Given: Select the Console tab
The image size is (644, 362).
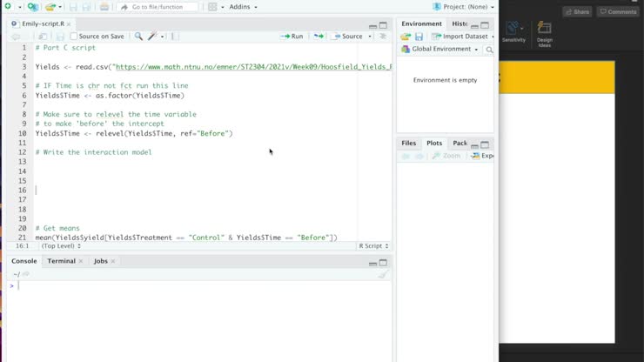Looking at the screenshot, I should (x=23, y=261).
